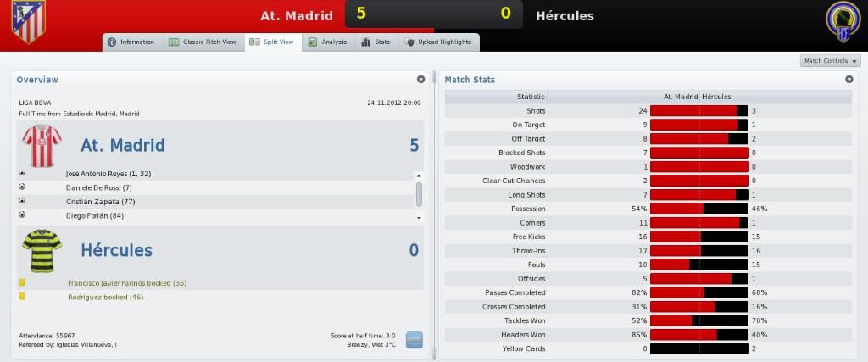The height and width of the screenshot is (362, 868).
Task: Open the Match Controls dropdown
Action: pos(831,61)
